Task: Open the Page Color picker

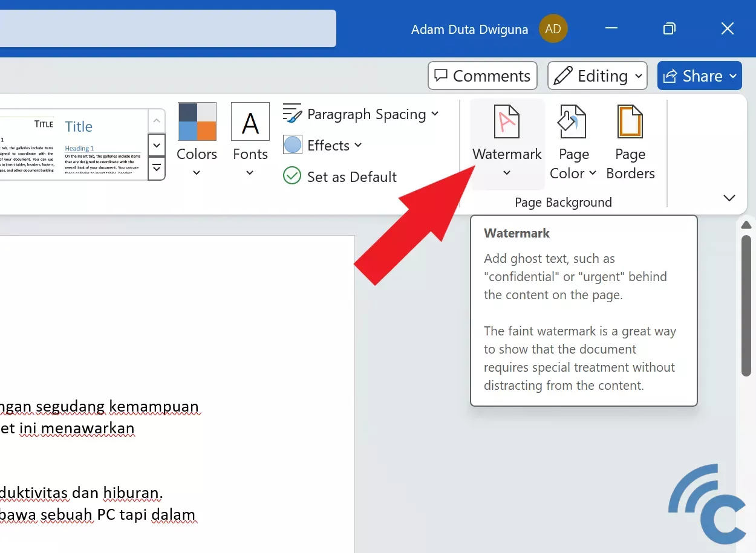Action: pos(573,144)
